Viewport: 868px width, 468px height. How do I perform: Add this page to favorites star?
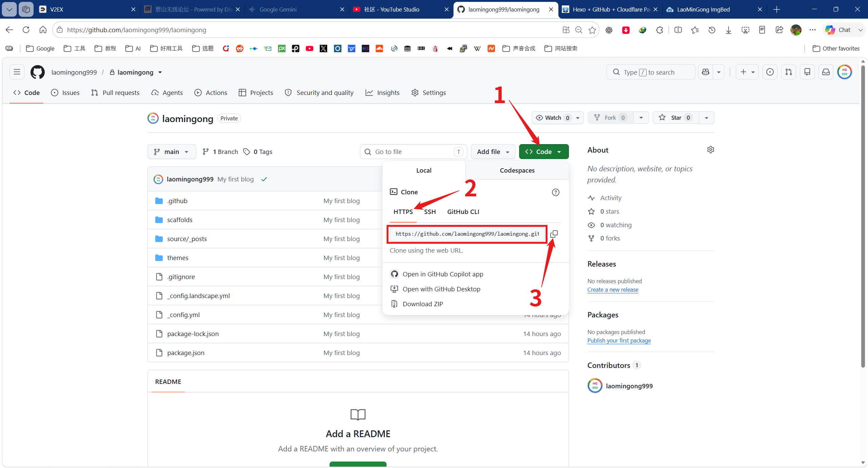click(x=592, y=30)
